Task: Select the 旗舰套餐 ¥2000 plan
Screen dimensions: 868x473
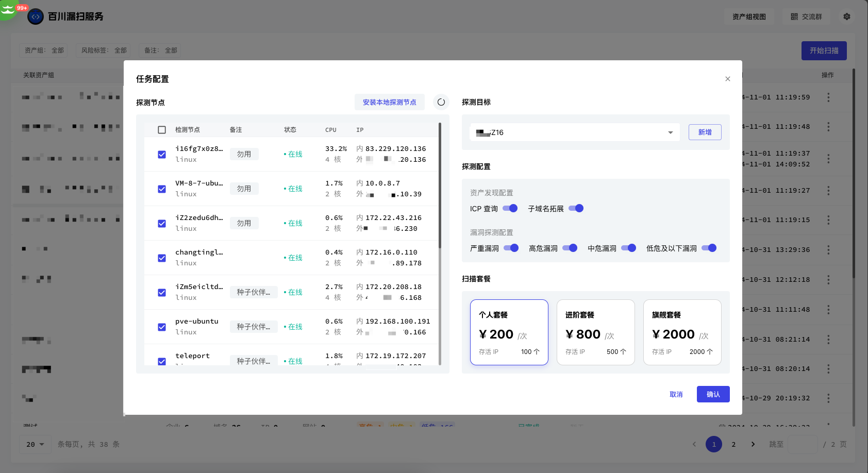Action: [682, 332]
